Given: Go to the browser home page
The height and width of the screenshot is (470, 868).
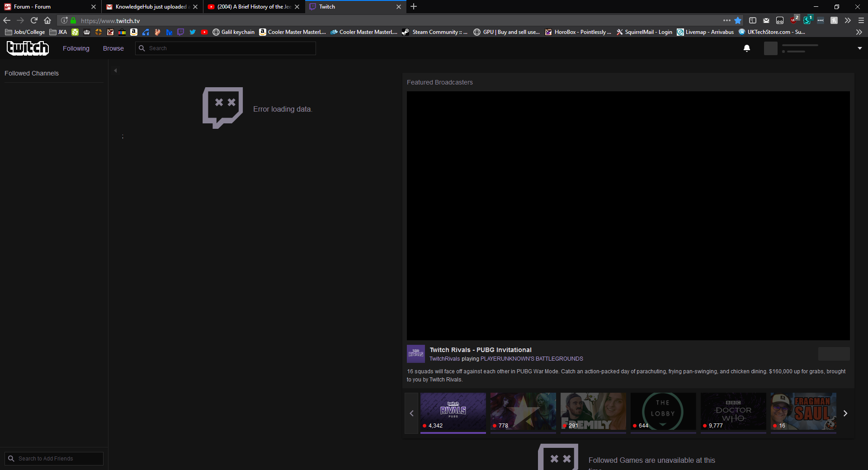Looking at the screenshot, I should click(47, 20).
